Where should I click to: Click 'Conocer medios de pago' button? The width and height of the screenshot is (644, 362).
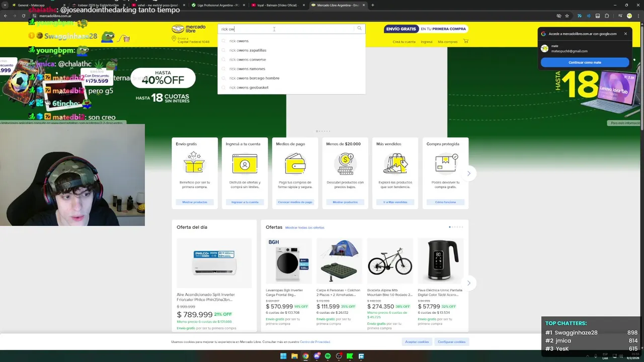click(x=295, y=202)
